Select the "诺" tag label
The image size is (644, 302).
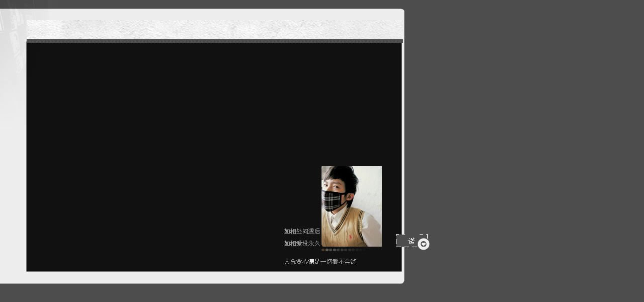[410, 241]
